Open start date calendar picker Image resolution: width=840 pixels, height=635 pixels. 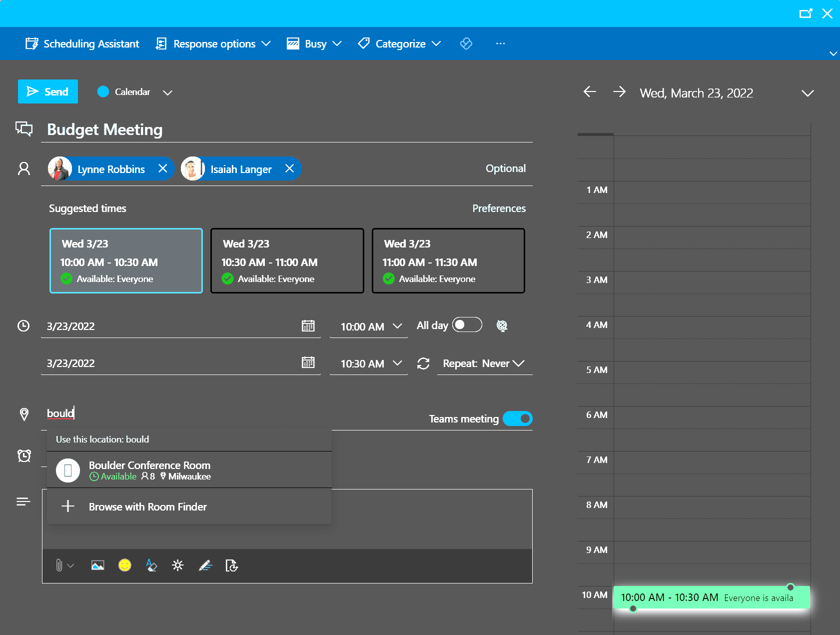(308, 326)
